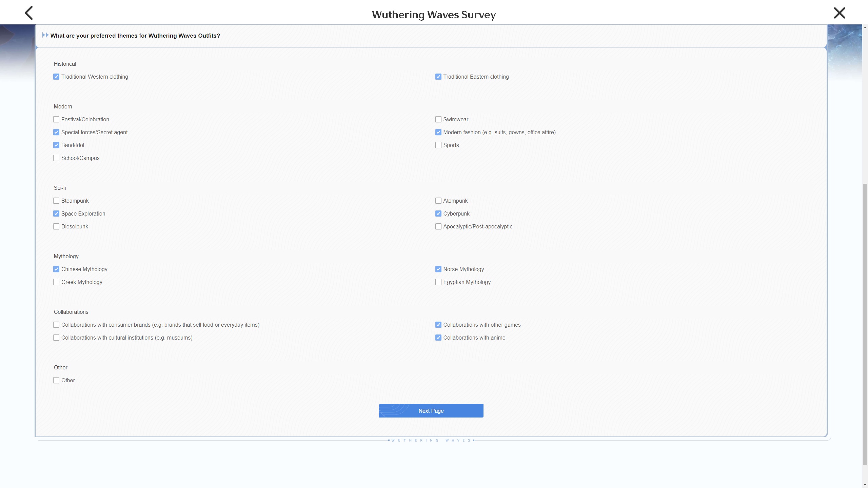Uncheck Traditional Western clothing
Image resolution: width=868 pixels, height=488 pixels.
coord(56,77)
